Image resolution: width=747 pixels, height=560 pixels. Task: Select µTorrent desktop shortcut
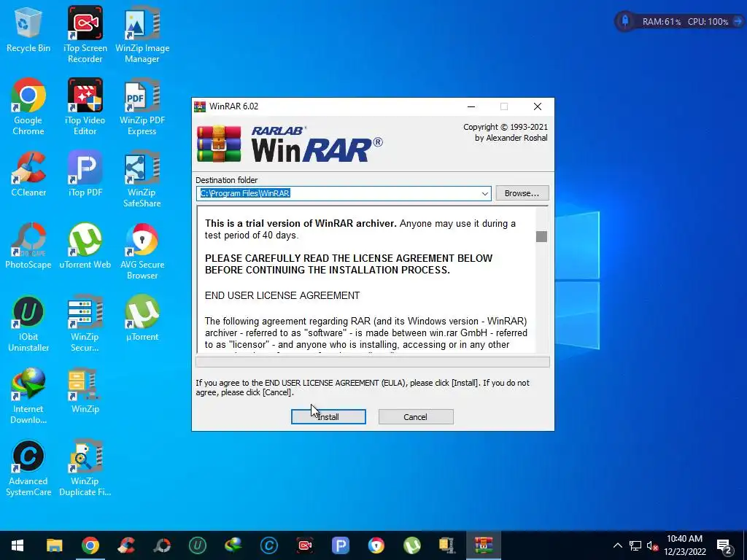142,318
